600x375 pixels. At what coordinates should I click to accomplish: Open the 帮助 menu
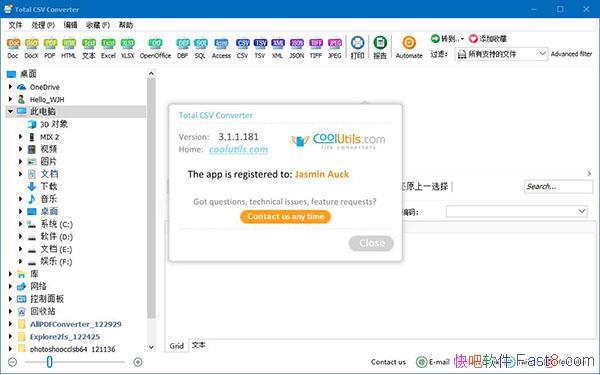(x=126, y=25)
